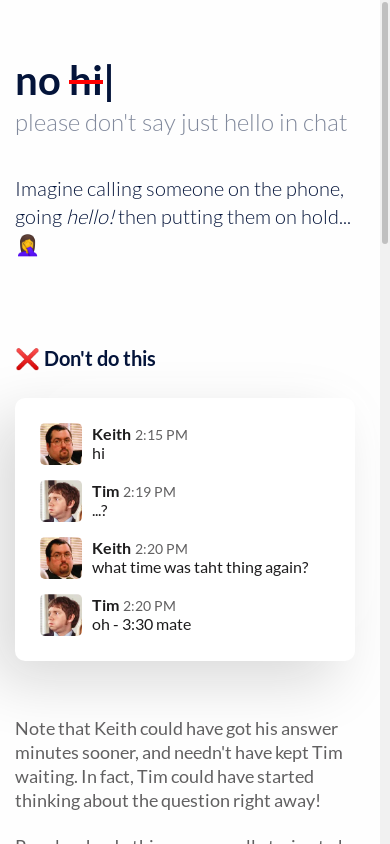Click the page scrollbar thumb
This screenshot has height=844, width=390.
[385, 124]
